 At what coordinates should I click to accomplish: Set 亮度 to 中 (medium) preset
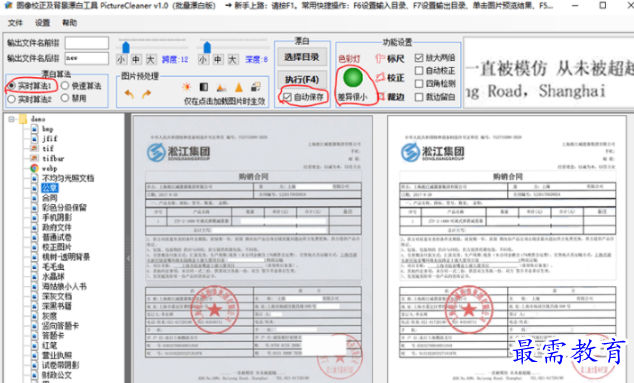click(136, 60)
